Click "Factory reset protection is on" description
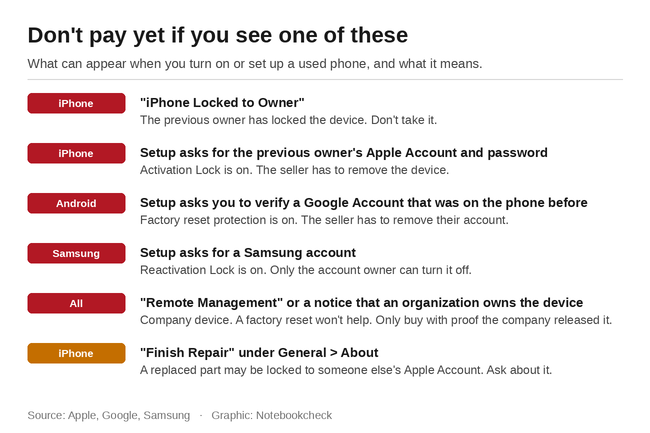Screen dimensions: 650x433 [x=324, y=220]
